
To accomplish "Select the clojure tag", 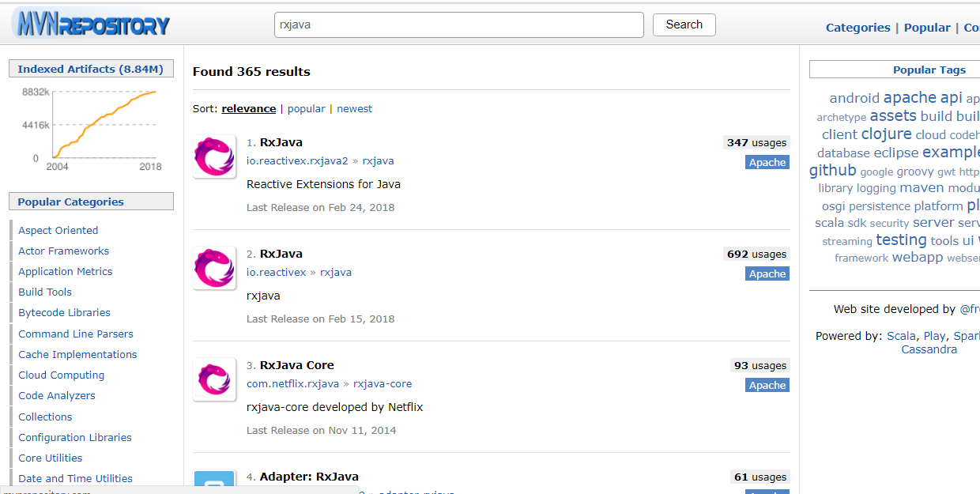I will [x=886, y=134].
